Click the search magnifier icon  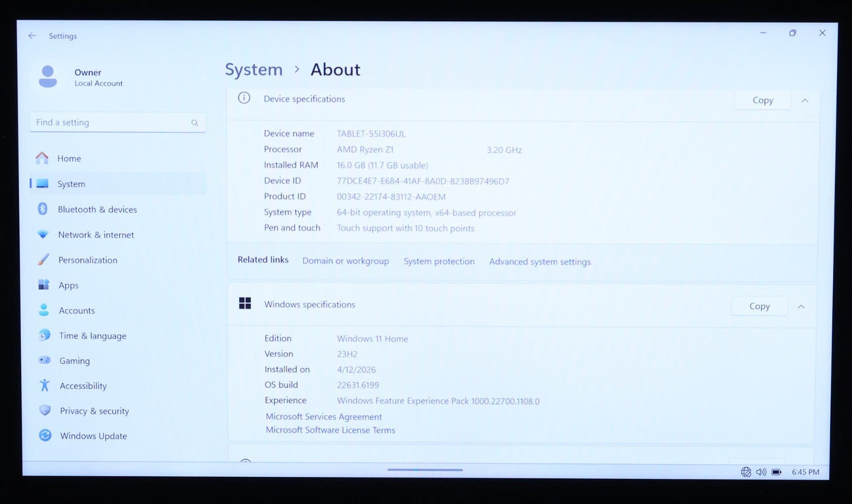195,123
